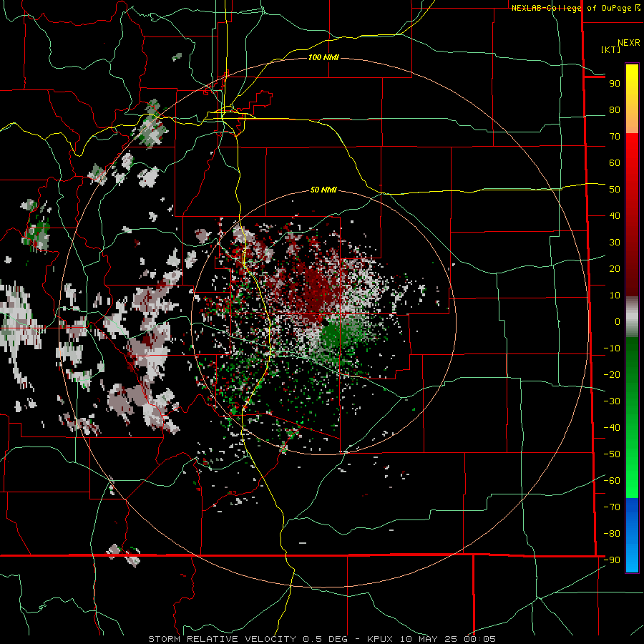Click the -10 value on velocity scale
The width and height of the screenshot is (644, 644).
[x=612, y=348]
